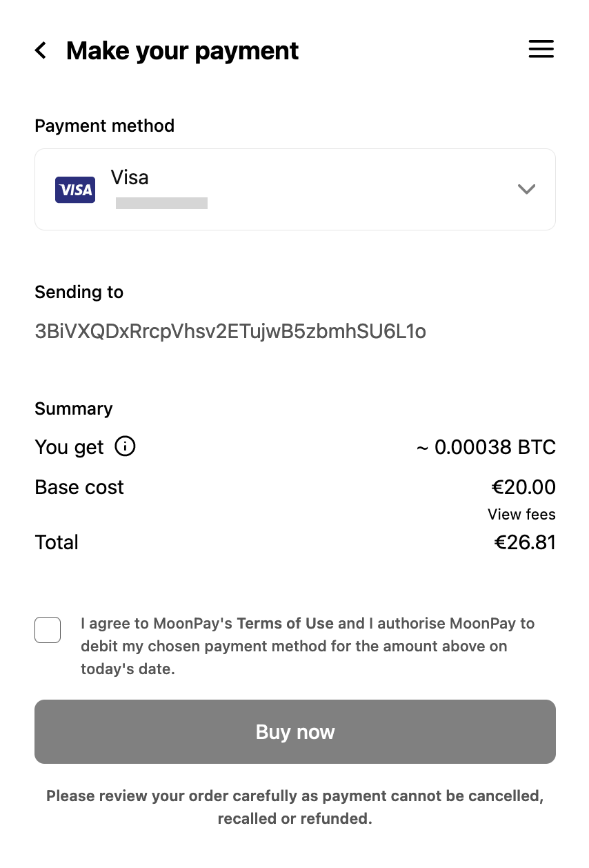This screenshot has width=589, height=868.
Task: Click the downward chevron on the payment card
Action: (526, 189)
